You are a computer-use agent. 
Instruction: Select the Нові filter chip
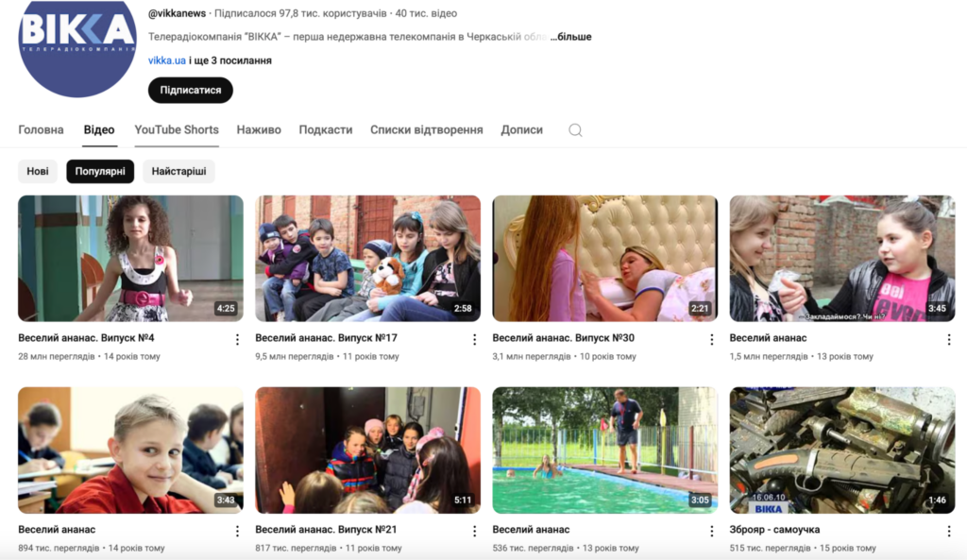click(38, 172)
